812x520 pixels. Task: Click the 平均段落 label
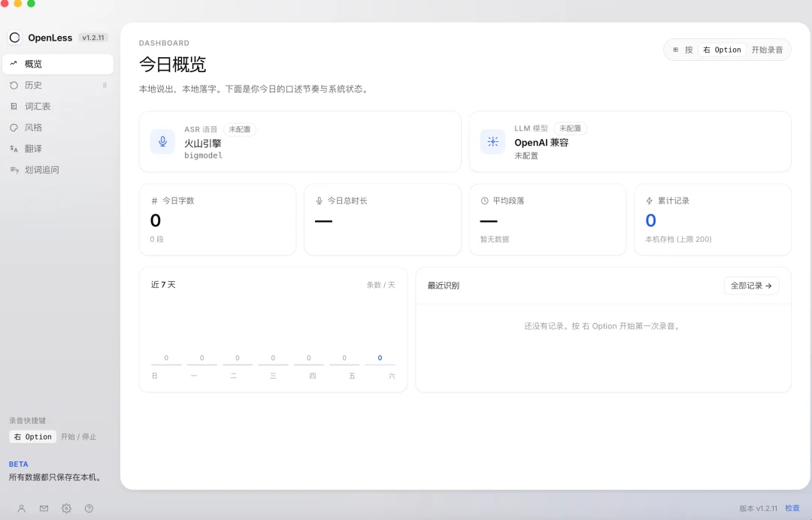click(x=508, y=201)
